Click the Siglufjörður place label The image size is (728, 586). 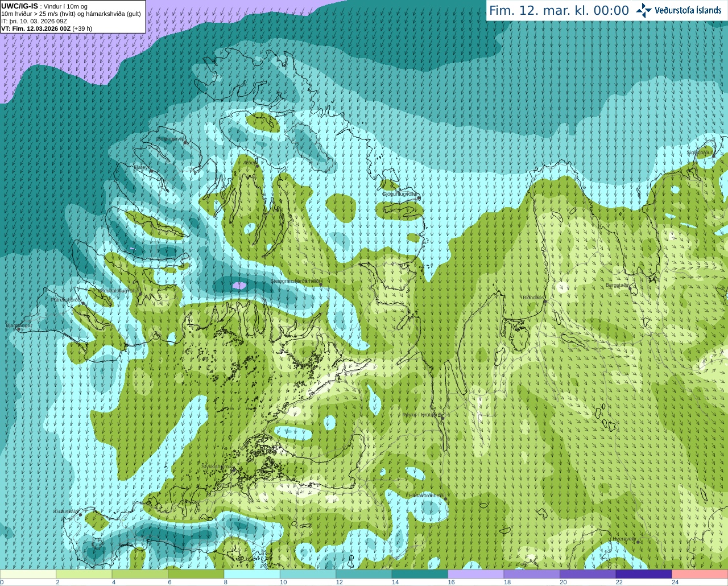(699, 152)
